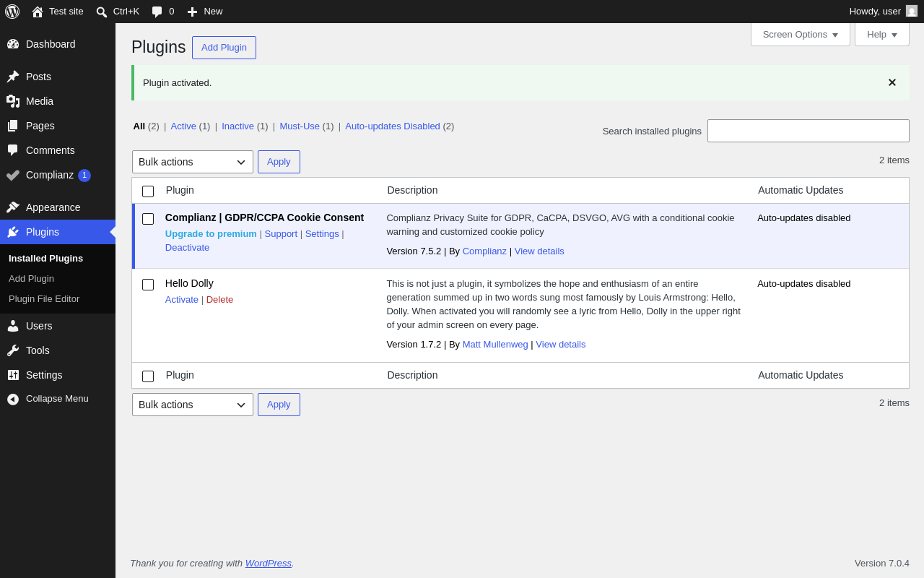Open Add Plugin submenu item
The height and width of the screenshot is (578, 924).
(31, 278)
